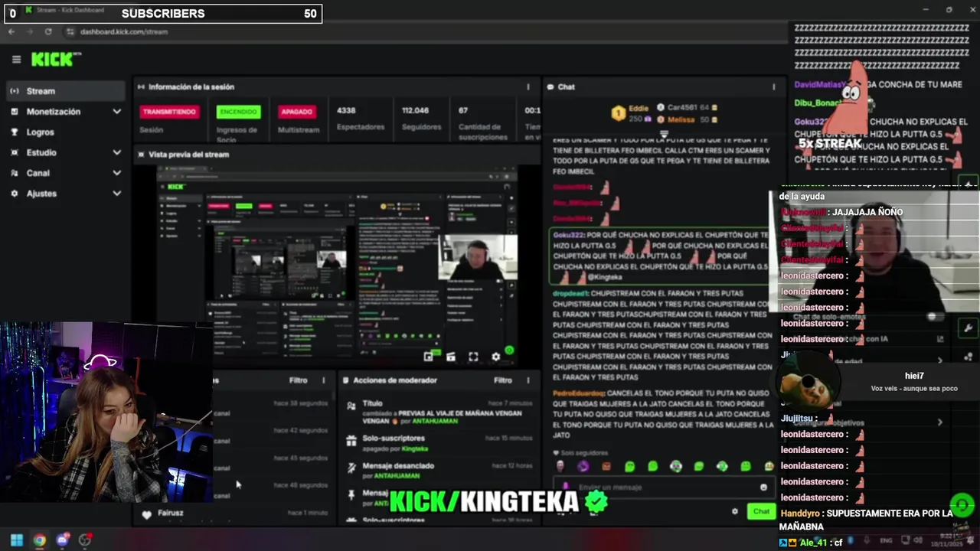Click the 67 Cantidad de suscripciones value
980x551 pixels.
[x=463, y=110]
